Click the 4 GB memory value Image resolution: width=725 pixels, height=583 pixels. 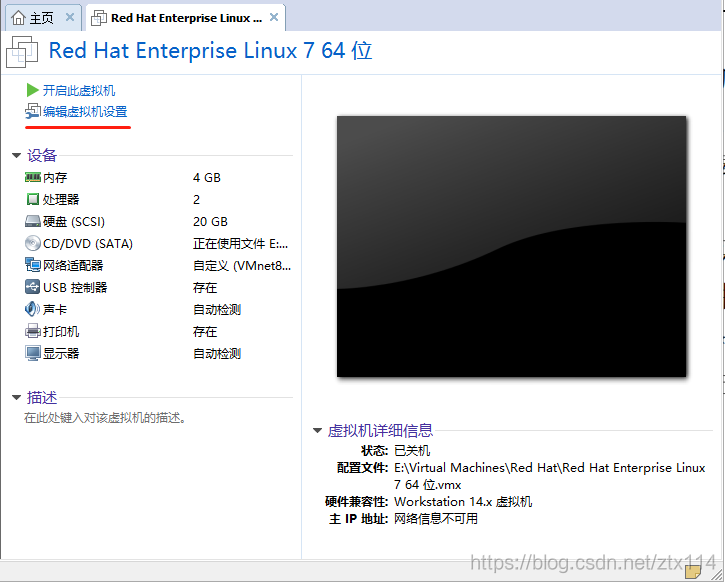pyautogui.click(x=207, y=178)
